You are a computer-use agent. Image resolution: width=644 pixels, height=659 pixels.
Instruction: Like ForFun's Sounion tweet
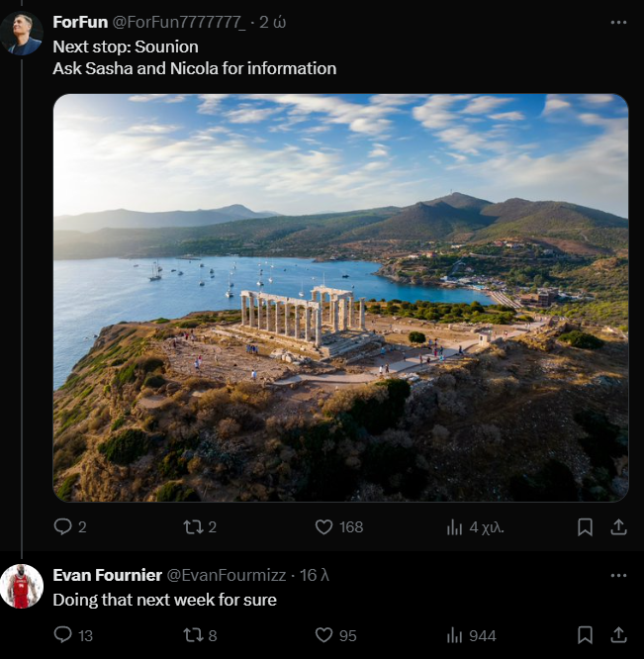(324, 527)
